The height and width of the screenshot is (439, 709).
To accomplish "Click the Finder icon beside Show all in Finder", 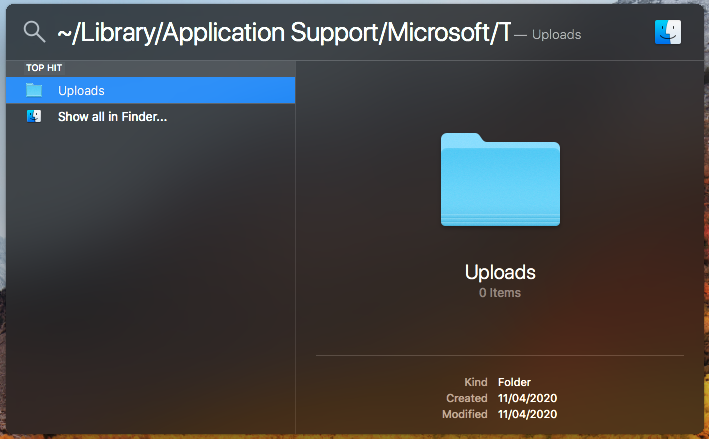I will [34, 116].
